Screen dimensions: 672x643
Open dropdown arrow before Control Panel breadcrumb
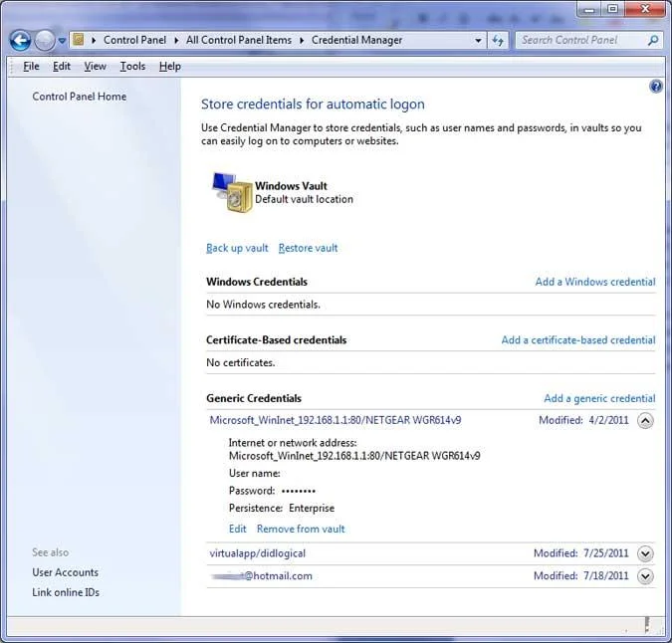pos(94,40)
